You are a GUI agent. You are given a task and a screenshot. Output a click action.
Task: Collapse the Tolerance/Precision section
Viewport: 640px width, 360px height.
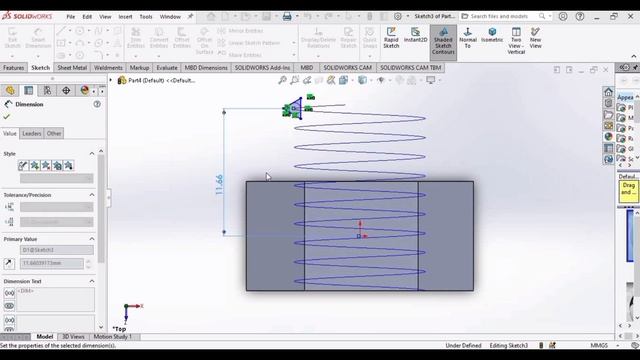92,195
